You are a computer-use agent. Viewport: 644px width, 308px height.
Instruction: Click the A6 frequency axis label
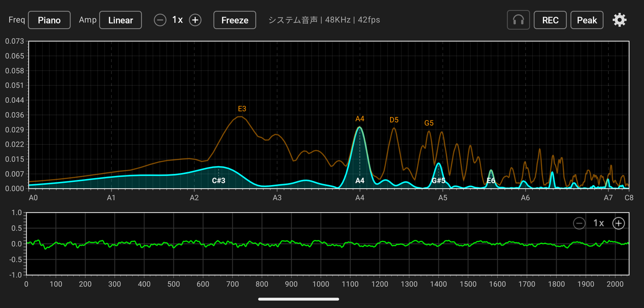525,198
